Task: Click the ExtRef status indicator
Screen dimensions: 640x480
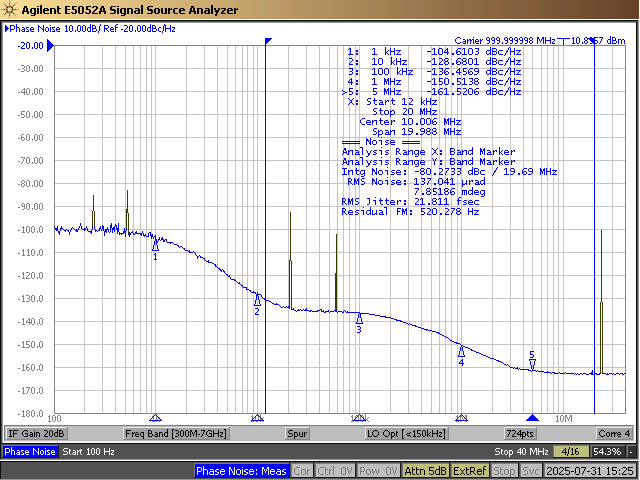Action: point(469,471)
